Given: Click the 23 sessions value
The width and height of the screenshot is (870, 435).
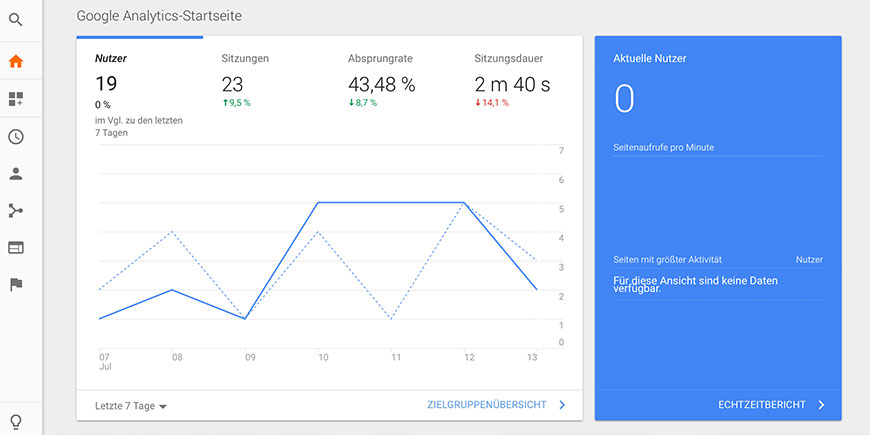Looking at the screenshot, I should click(x=232, y=84).
